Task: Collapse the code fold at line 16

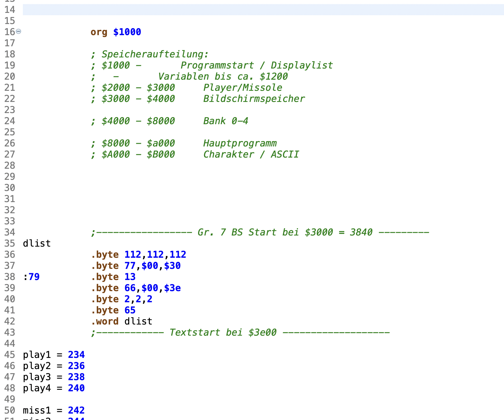Action: pyautogui.click(x=18, y=31)
